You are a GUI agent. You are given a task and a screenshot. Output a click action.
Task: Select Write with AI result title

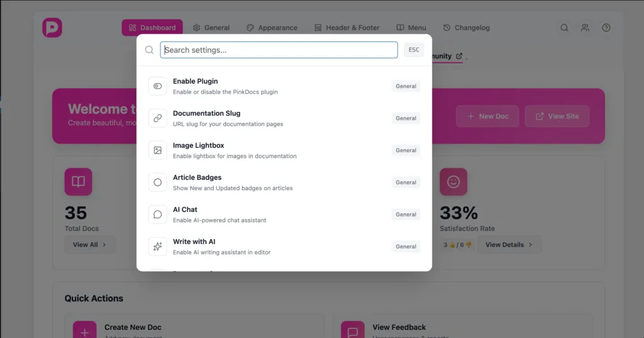click(x=194, y=241)
